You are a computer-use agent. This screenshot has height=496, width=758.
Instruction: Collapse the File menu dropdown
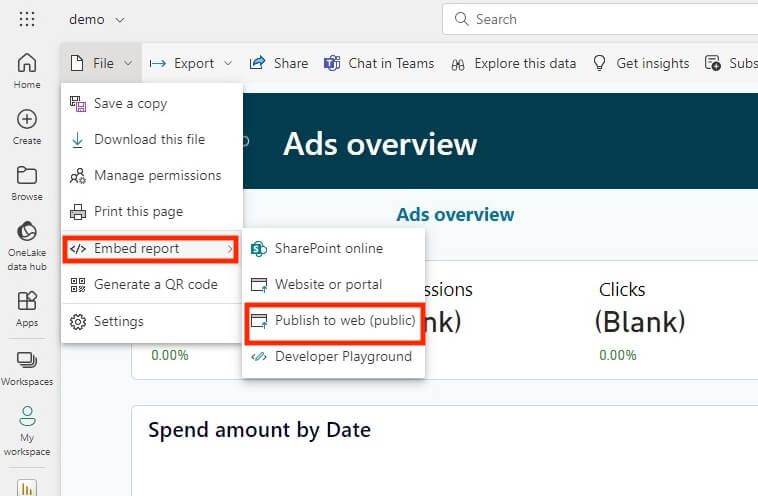(x=102, y=63)
